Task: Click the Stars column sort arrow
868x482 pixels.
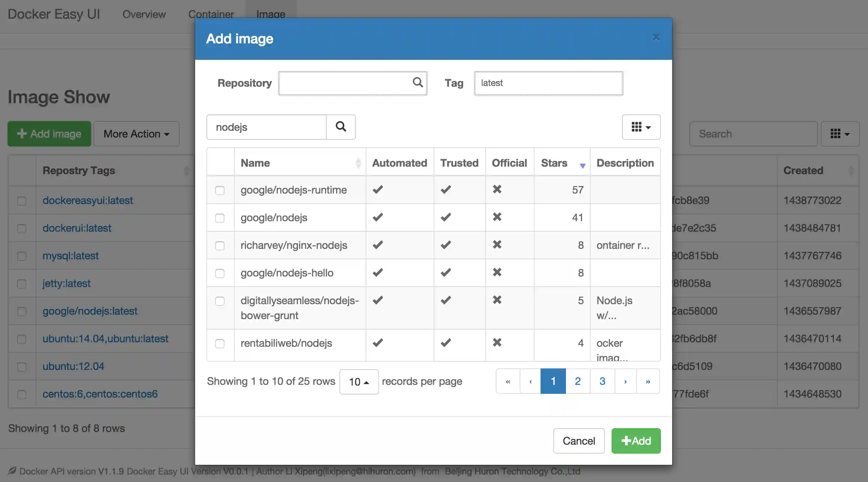Action: pyautogui.click(x=582, y=166)
